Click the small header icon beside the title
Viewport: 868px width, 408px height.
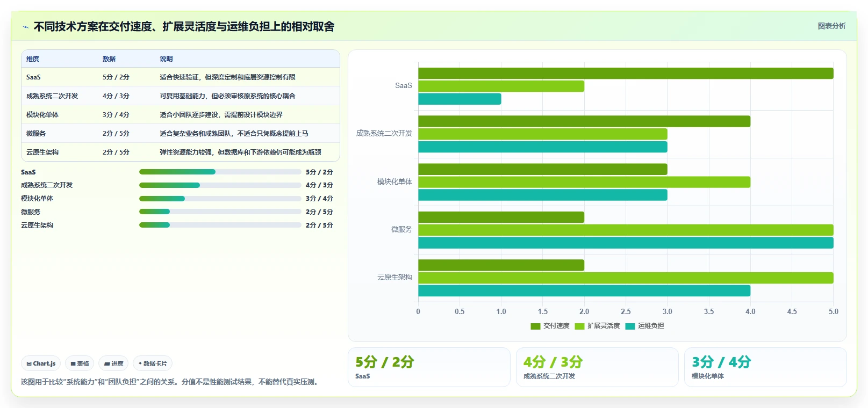point(25,27)
